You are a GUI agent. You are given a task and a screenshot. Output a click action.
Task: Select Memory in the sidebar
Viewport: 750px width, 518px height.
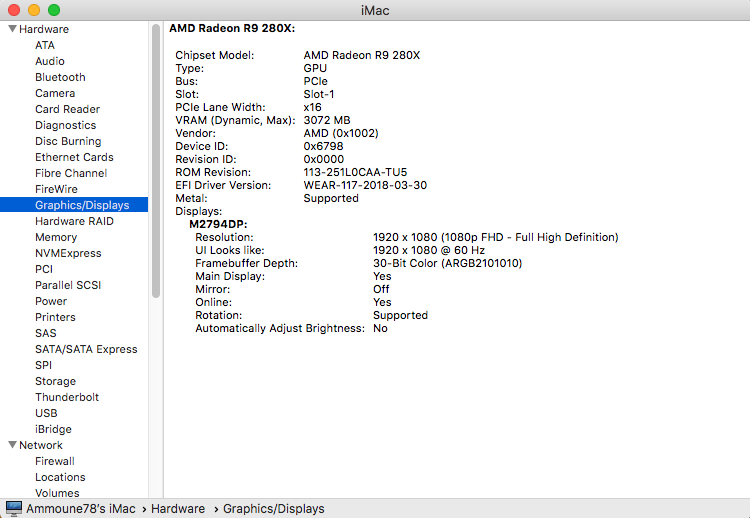56,237
